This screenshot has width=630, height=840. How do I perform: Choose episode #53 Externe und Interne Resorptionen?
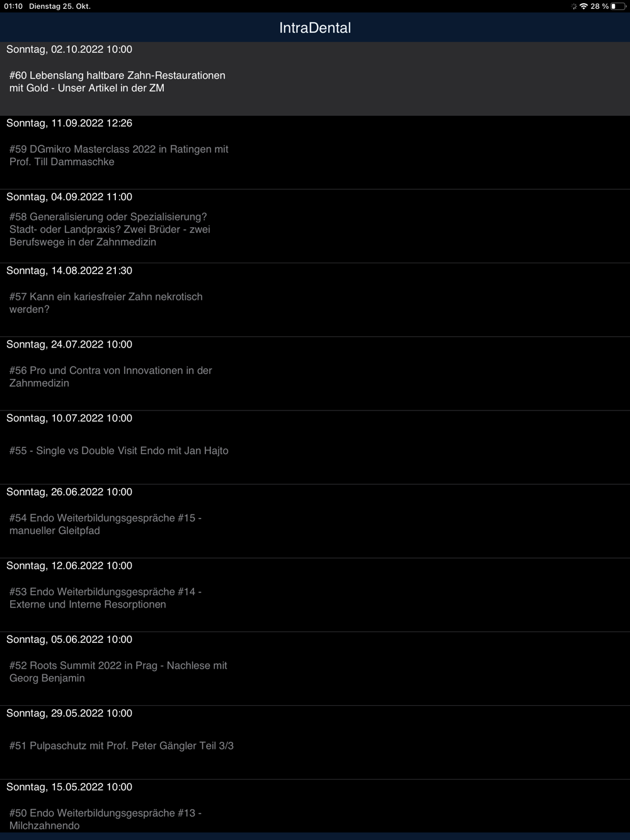tap(105, 598)
